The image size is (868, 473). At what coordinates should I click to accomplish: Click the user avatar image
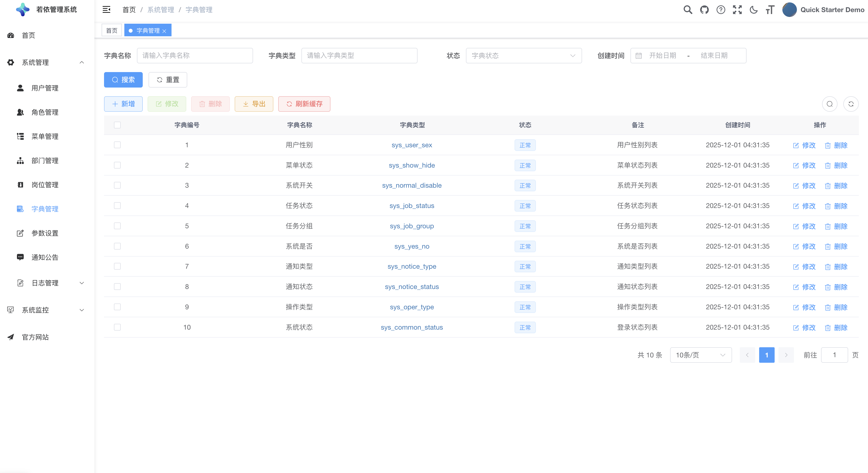pyautogui.click(x=789, y=10)
